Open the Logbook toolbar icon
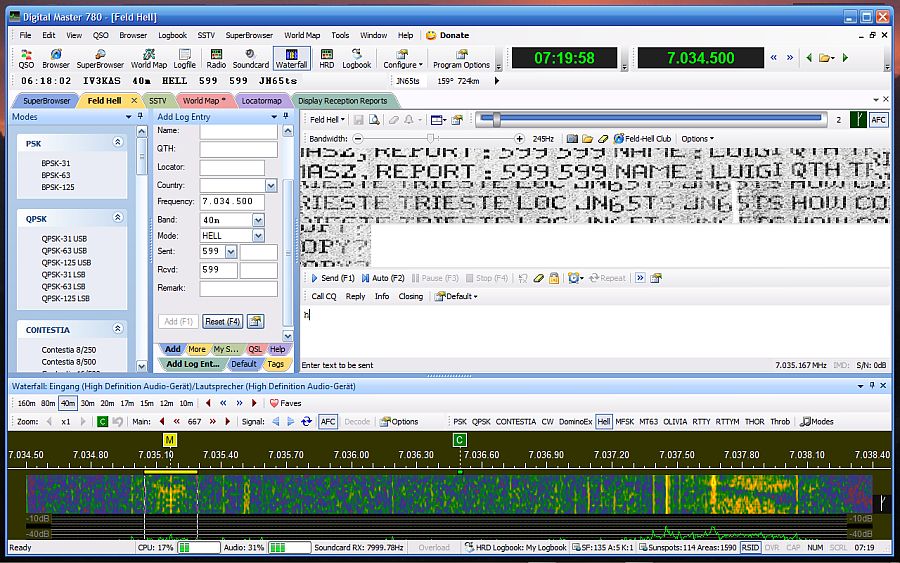This screenshot has height=563, width=900. pos(357,58)
